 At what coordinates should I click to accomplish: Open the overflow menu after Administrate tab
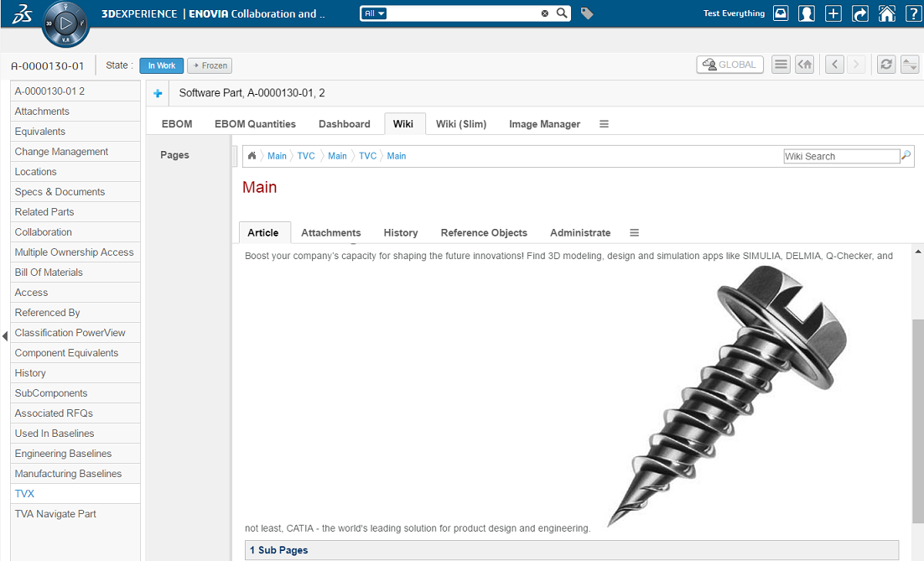pos(634,233)
